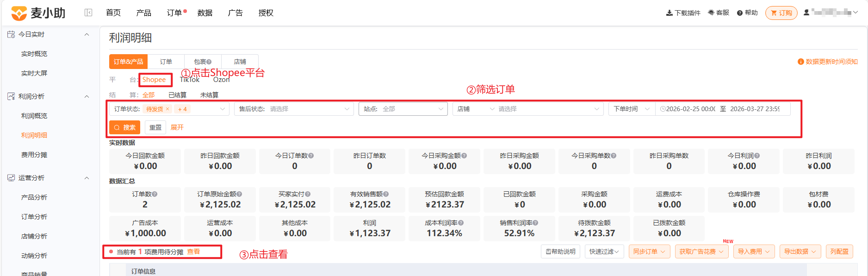
Task: Click the 包裹 tab help icon
Action: [209, 62]
